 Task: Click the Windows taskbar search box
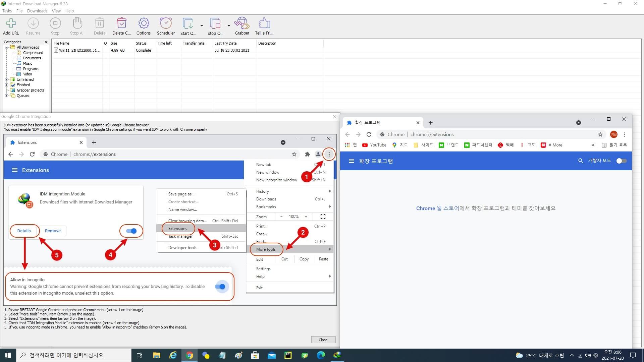pyautogui.click(x=74, y=355)
